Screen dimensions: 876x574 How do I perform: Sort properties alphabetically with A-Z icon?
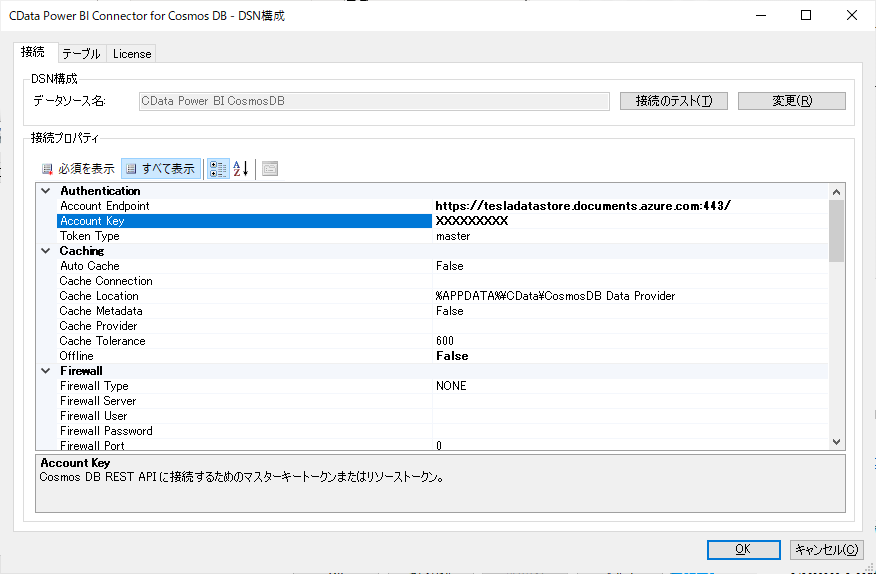coord(241,168)
